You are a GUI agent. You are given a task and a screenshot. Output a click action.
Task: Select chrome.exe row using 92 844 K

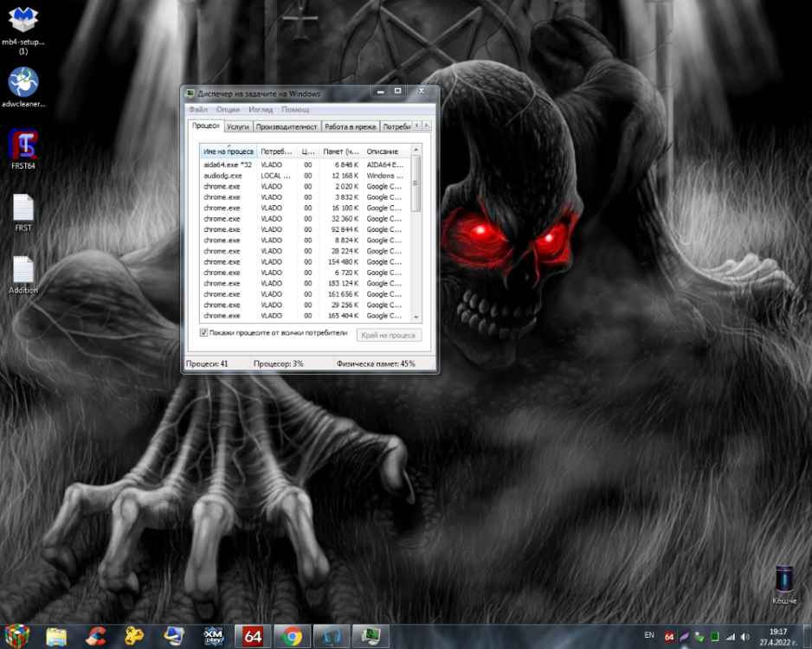tap(306, 229)
